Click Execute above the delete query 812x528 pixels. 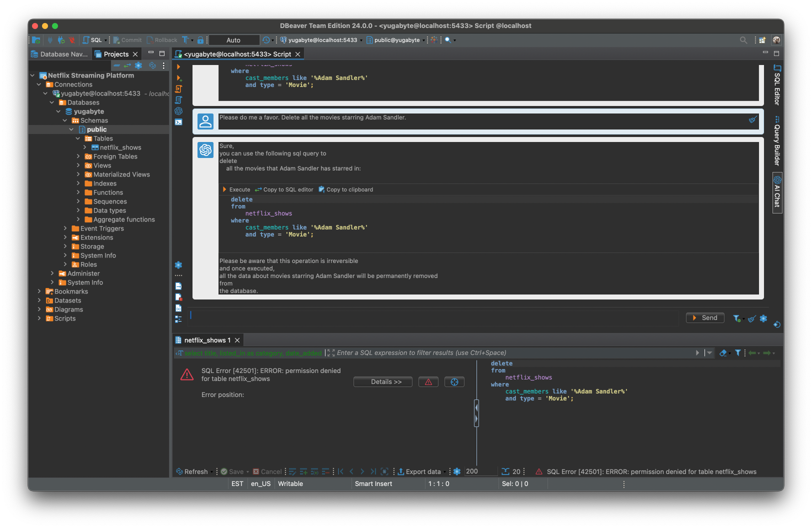click(236, 189)
